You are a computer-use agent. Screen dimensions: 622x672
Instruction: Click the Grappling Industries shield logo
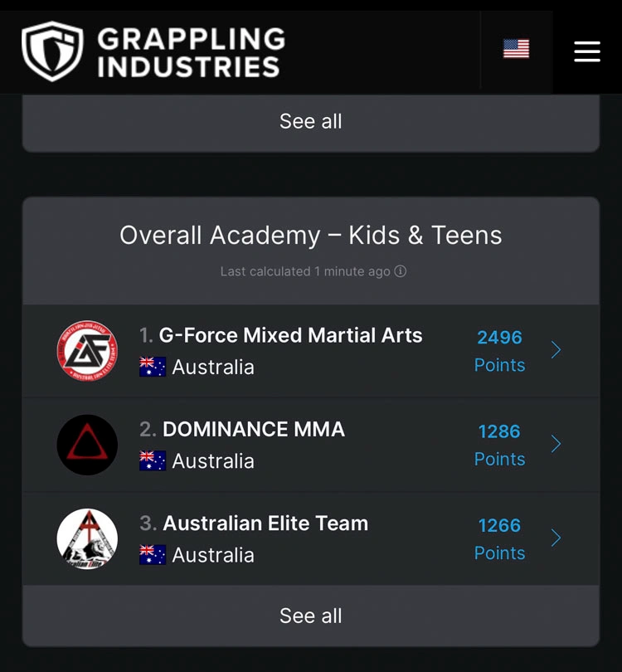pos(52,51)
